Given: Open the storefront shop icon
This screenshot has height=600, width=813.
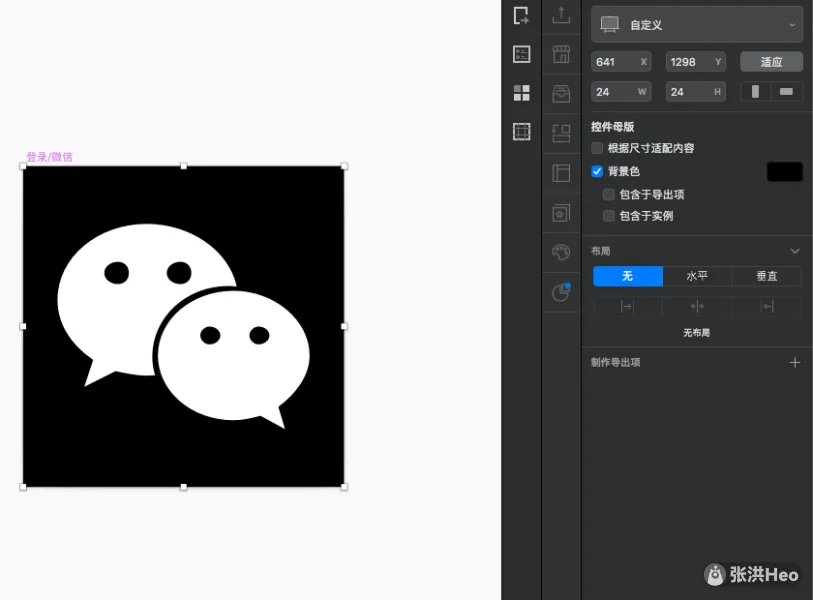Looking at the screenshot, I should tap(561, 54).
